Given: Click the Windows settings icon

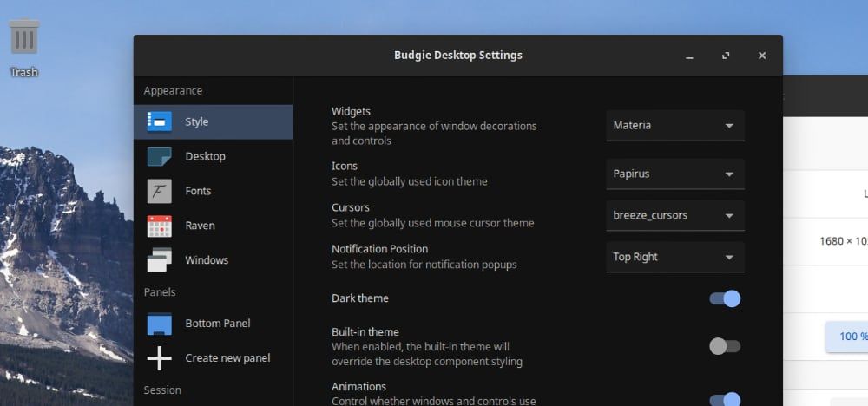Looking at the screenshot, I should pyautogui.click(x=159, y=260).
